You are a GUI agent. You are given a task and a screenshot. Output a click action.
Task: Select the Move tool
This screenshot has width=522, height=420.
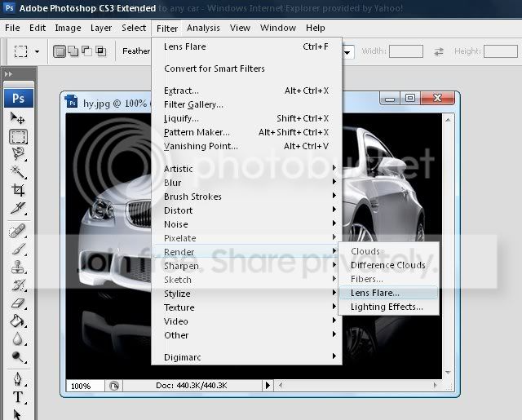click(x=18, y=117)
